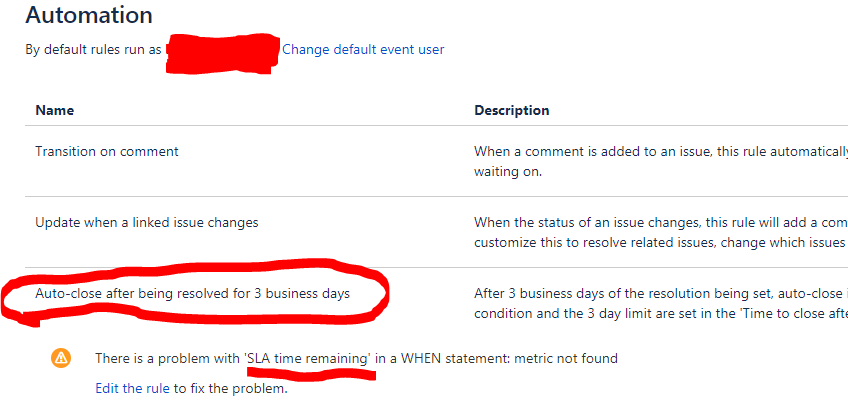Click the 'customize this to resolve related issues' line
The width and height of the screenshot is (848, 401).
(x=661, y=242)
